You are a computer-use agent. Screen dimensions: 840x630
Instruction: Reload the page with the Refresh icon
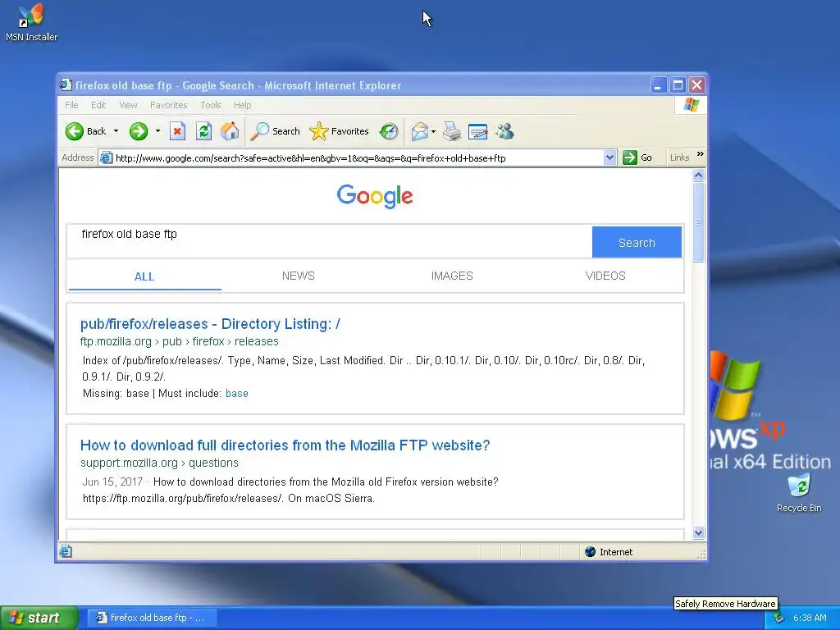click(203, 131)
